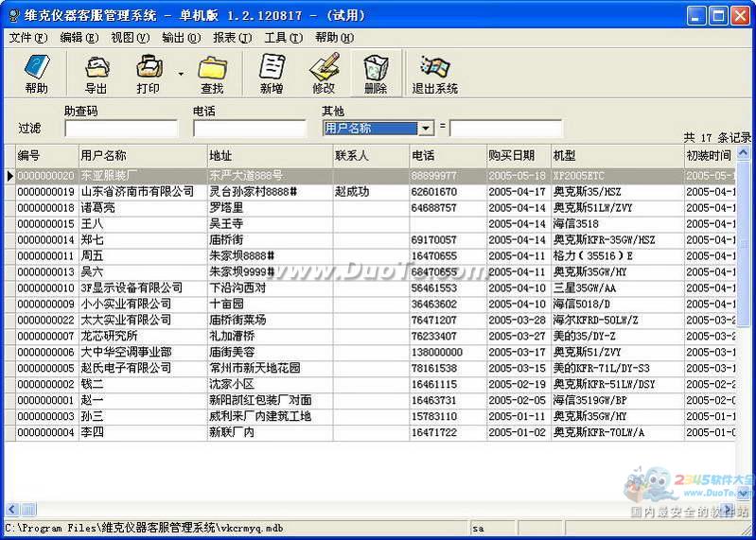Select the 王八 customer row

[x=370, y=224]
